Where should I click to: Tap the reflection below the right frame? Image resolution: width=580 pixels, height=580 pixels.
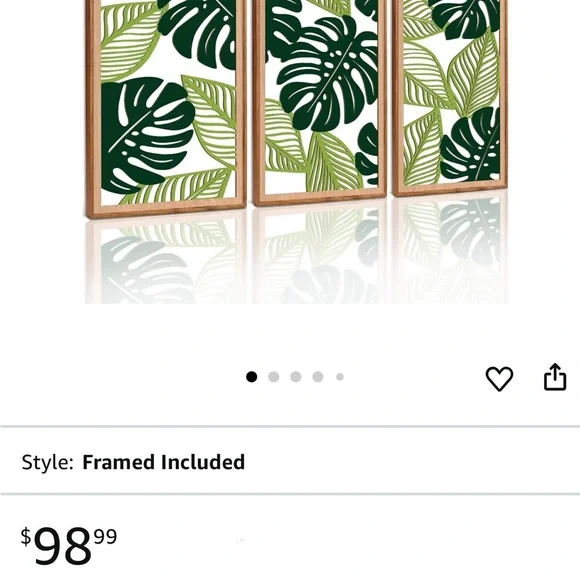450,250
